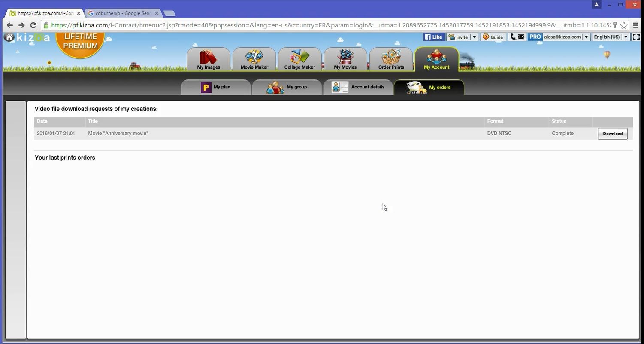This screenshot has width=644, height=344.
Task: Click the Invite button
Action: (x=458, y=37)
